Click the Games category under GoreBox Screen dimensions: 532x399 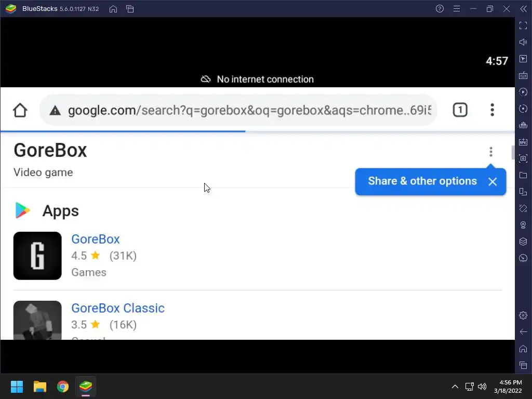(x=88, y=272)
